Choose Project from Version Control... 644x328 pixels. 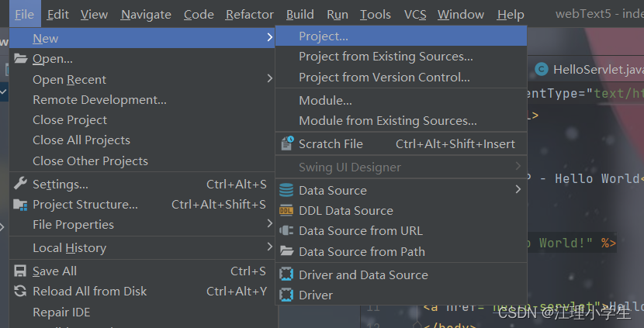pyautogui.click(x=384, y=77)
